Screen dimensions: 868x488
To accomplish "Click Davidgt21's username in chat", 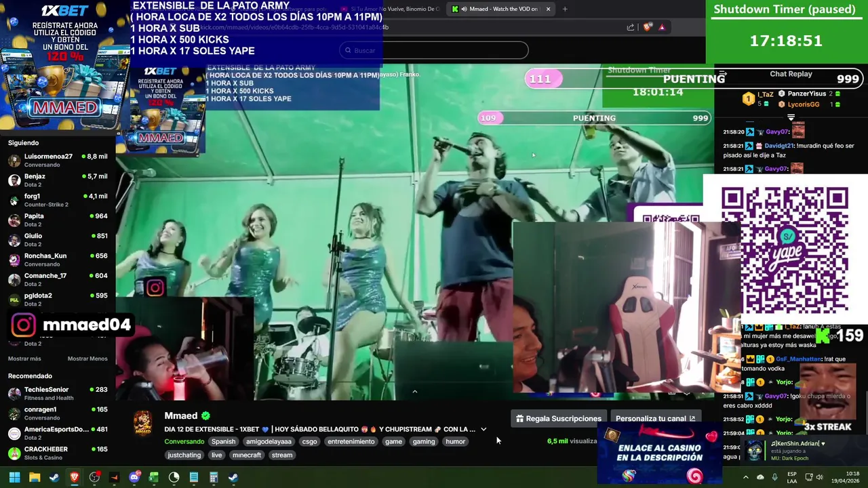I will click(780, 146).
